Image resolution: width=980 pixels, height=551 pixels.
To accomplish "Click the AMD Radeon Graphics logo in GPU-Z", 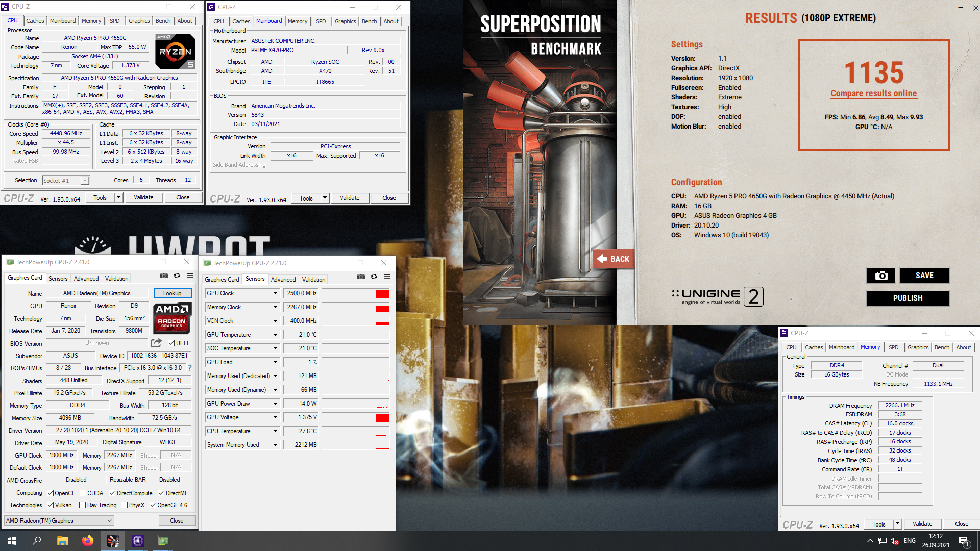I will pos(173,318).
